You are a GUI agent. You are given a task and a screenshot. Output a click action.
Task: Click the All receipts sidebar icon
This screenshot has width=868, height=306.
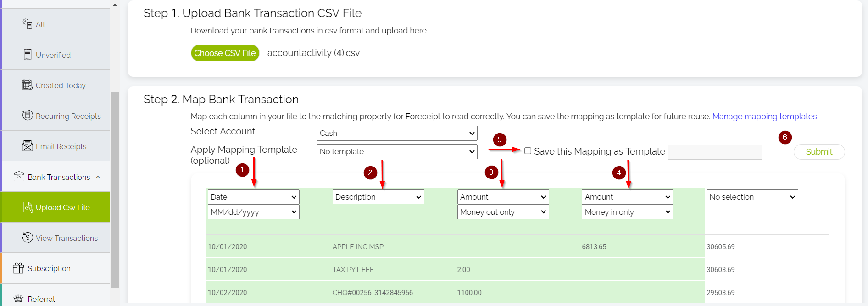point(28,23)
